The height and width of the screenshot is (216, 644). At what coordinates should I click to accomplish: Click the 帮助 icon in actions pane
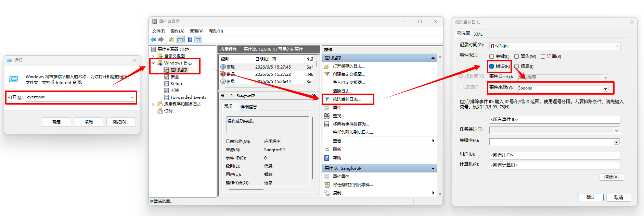tap(327, 158)
